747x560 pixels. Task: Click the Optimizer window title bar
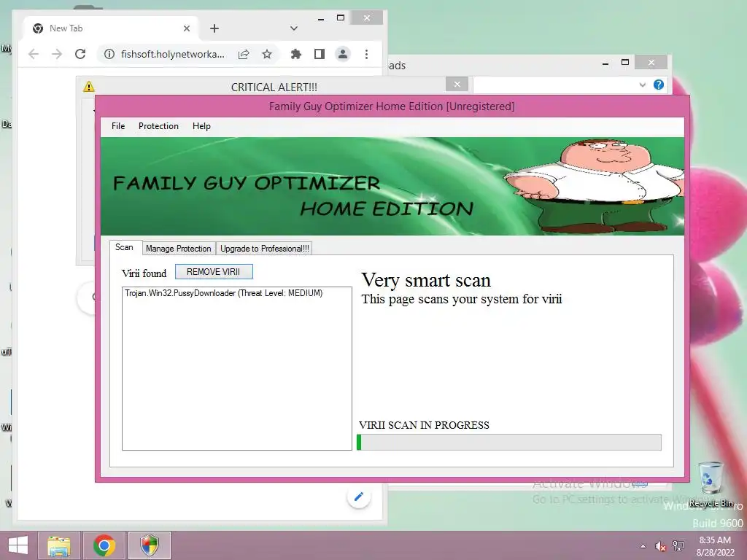point(392,106)
